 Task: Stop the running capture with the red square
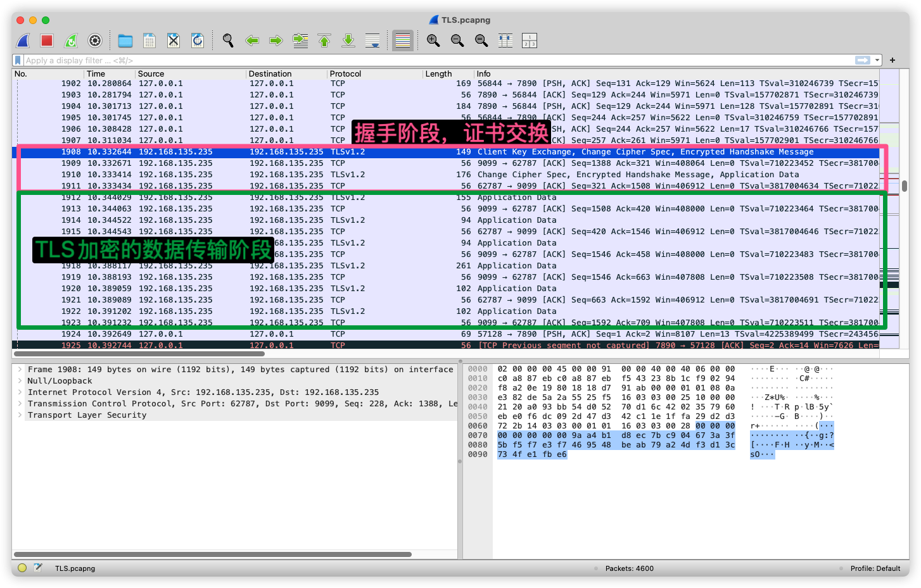tap(47, 41)
